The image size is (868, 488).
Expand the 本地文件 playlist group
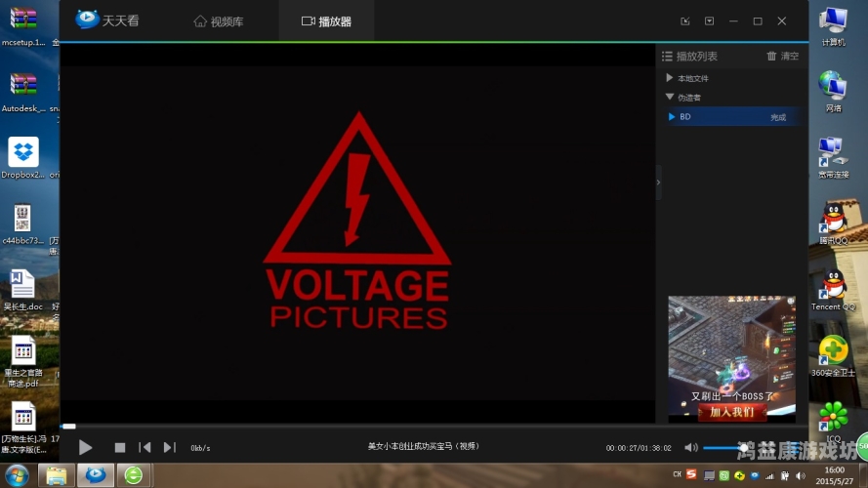pyautogui.click(x=670, y=78)
